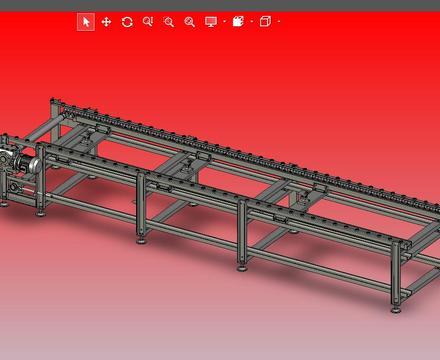Pick the middle magnifier zoom icon

(169, 22)
